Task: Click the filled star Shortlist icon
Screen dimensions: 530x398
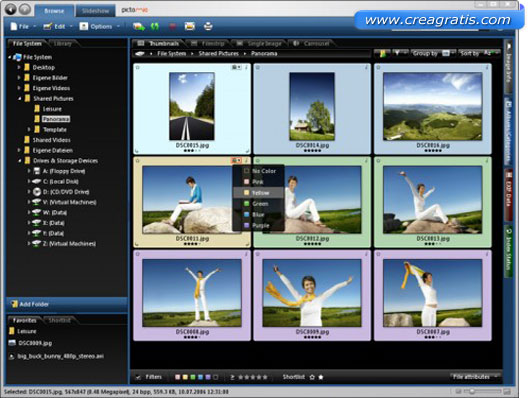Action: 321,377
